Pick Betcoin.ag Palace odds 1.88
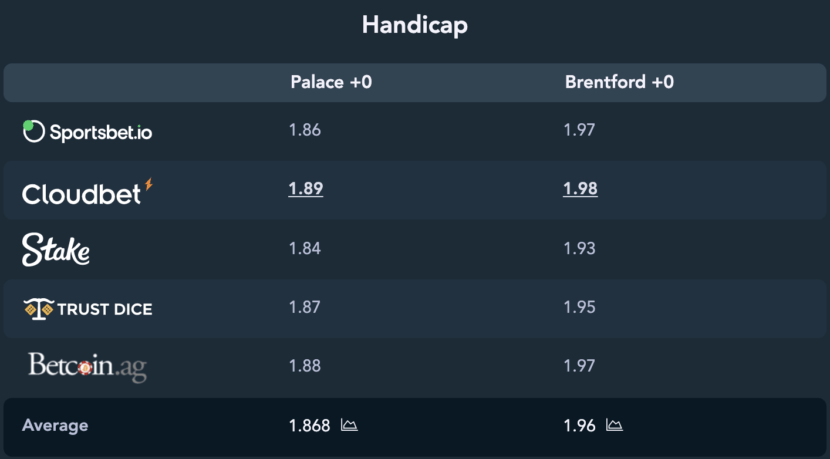The height and width of the screenshot is (459, 830). coord(305,366)
